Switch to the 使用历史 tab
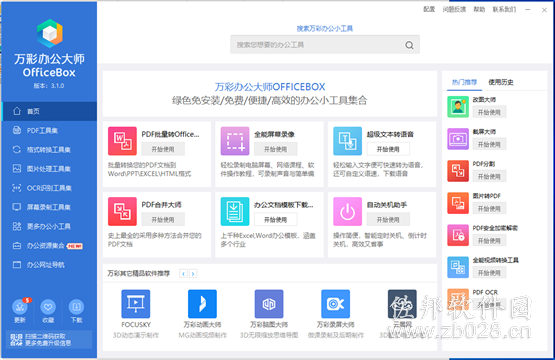This screenshot has width=555, height=360. click(500, 82)
